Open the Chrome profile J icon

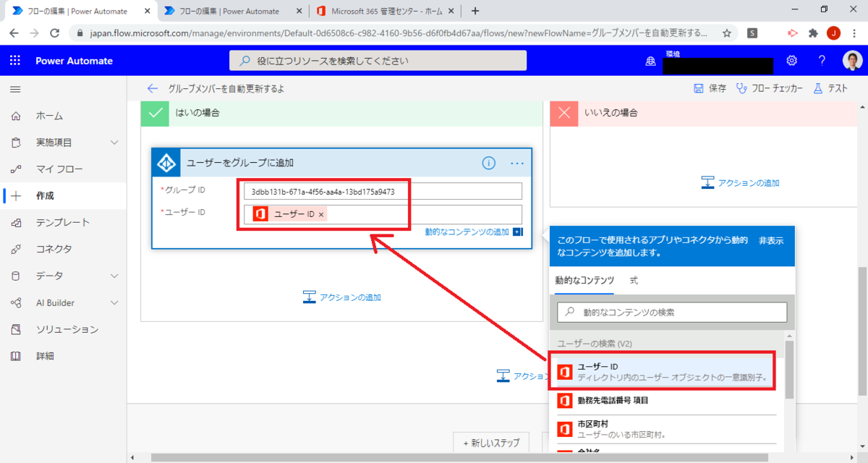tap(833, 33)
